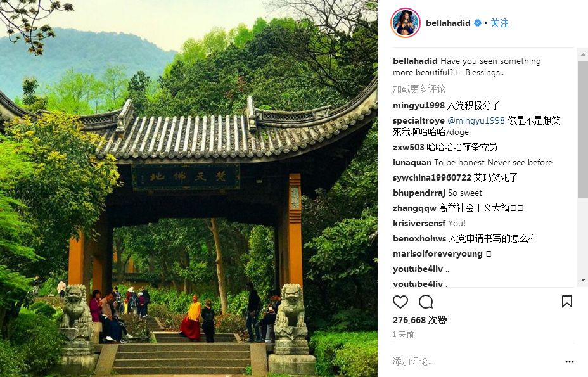Click the scrollbar up arrow

coord(583,54)
